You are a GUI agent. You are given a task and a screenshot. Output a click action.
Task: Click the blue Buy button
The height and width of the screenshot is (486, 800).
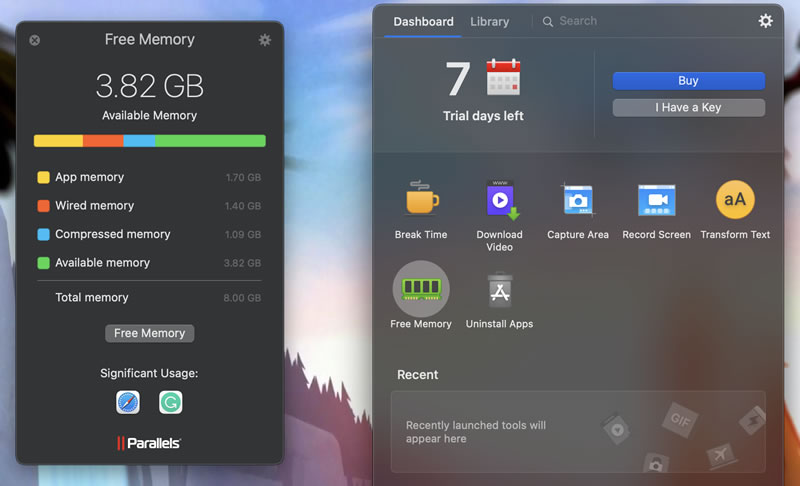(689, 81)
